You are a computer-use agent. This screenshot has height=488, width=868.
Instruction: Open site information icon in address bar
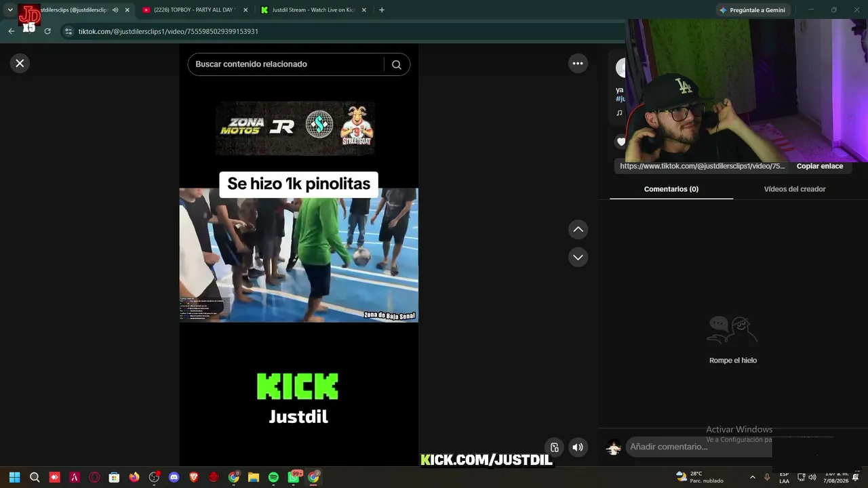[x=68, y=31]
